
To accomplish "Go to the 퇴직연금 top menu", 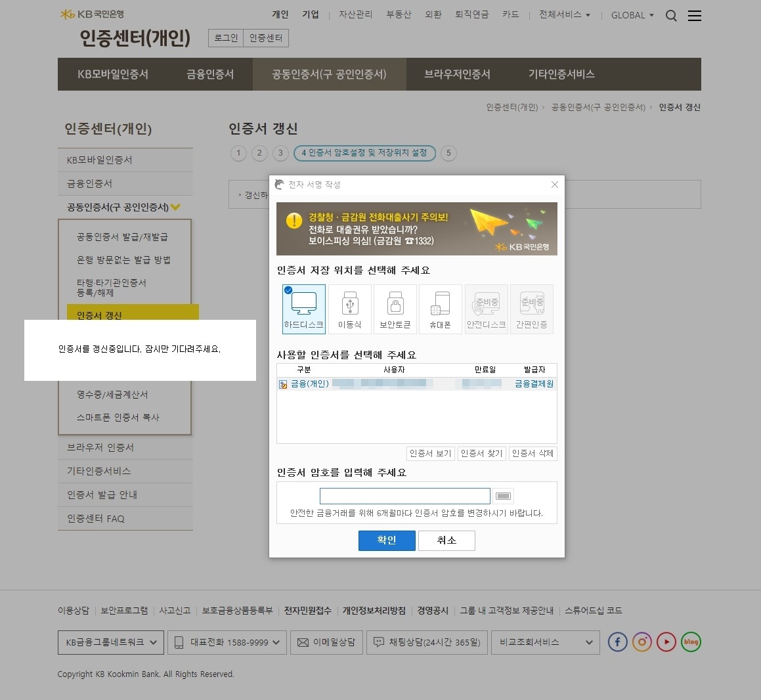I will (471, 14).
